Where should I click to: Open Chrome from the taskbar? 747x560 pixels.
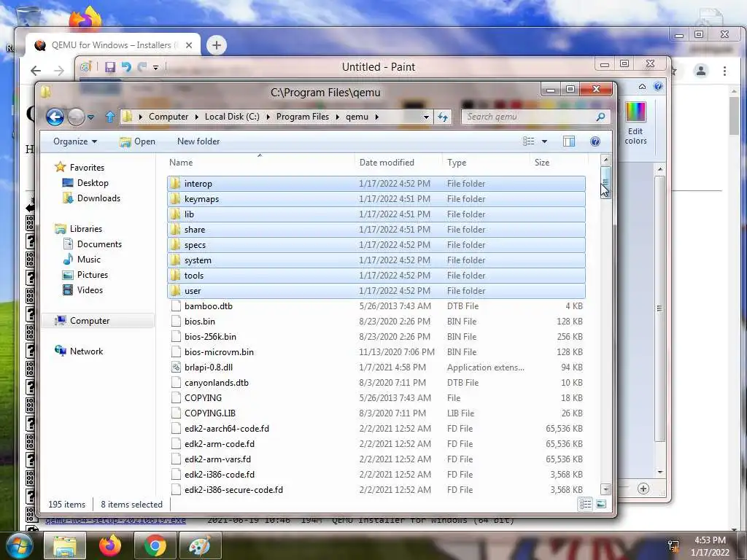coord(155,545)
